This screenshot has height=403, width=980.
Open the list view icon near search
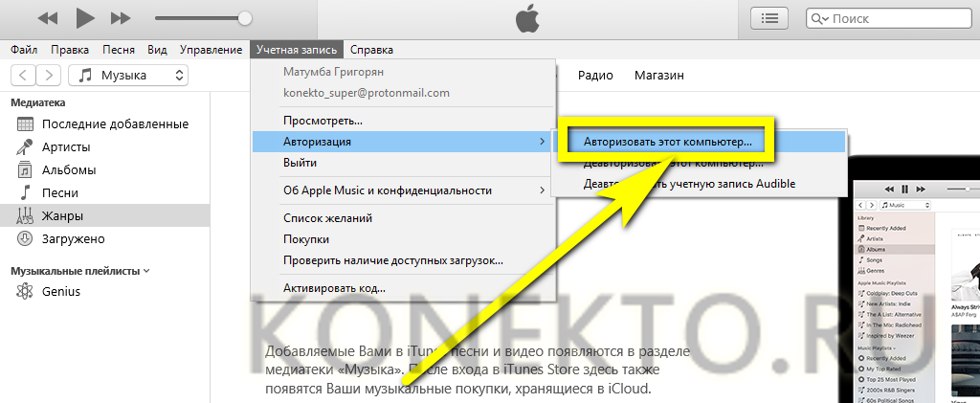coord(768,19)
